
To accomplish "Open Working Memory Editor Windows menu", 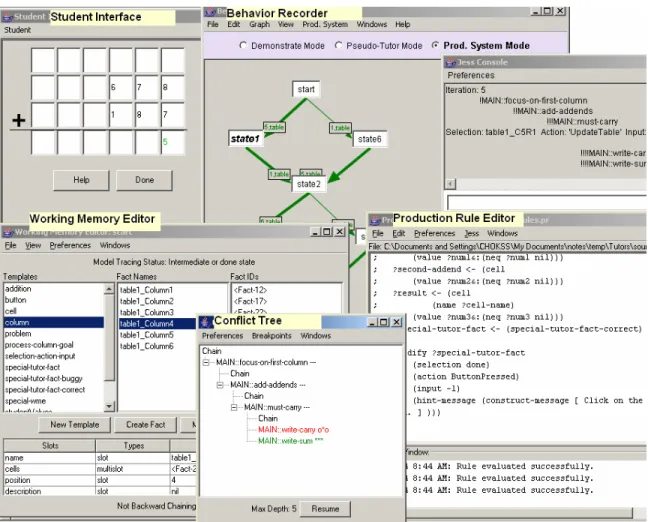I will tap(115, 246).
